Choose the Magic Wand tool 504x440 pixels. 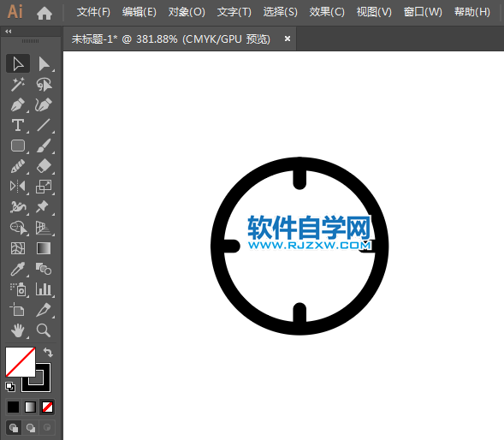click(x=18, y=84)
